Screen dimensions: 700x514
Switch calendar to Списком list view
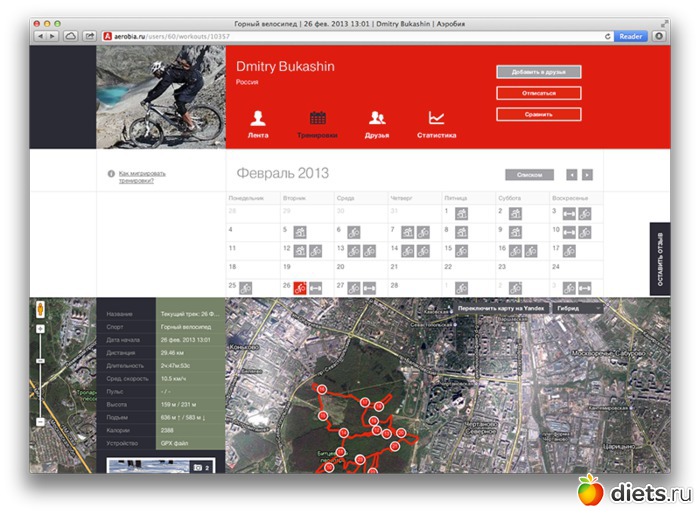(x=529, y=174)
